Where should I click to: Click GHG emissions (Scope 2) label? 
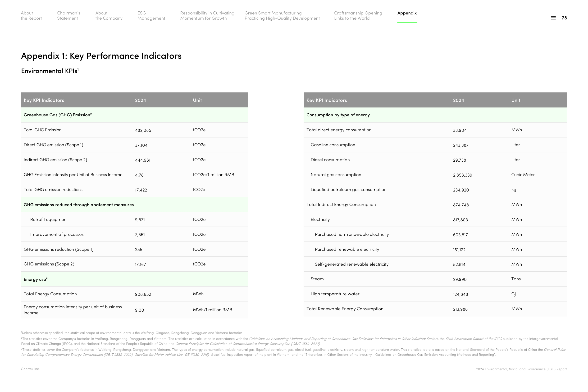click(x=49, y=264)
